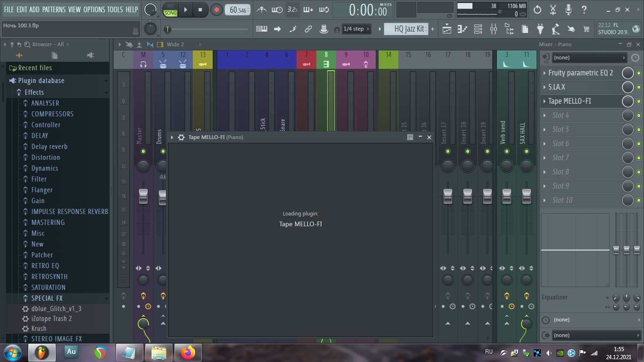Toggle blend recording overdub icon
The width and height of the screenshot is (644, 362).
(308, 9)
